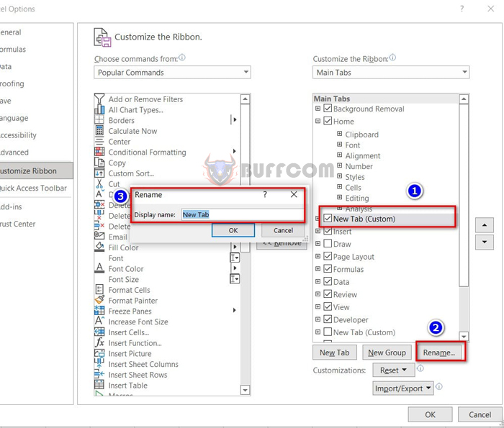Click the New Tab button
Screen dimensions: 504x428
click(x=335, y=352)
